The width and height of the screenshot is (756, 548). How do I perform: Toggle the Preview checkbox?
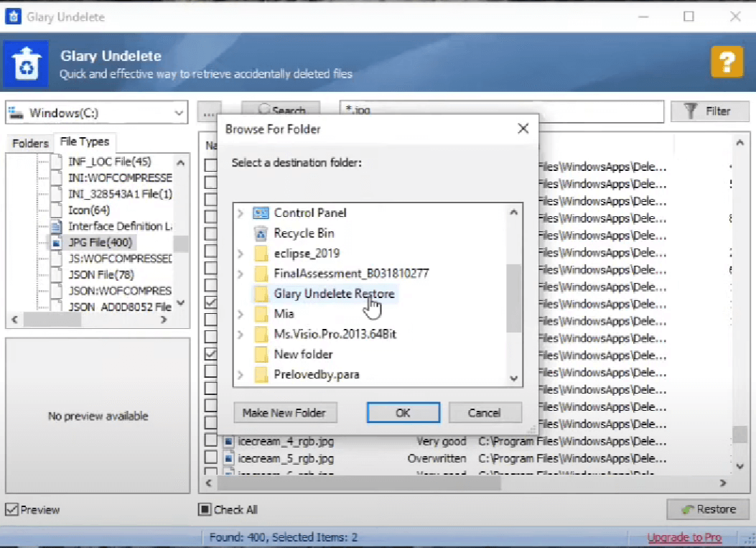[x=11, y=509]
